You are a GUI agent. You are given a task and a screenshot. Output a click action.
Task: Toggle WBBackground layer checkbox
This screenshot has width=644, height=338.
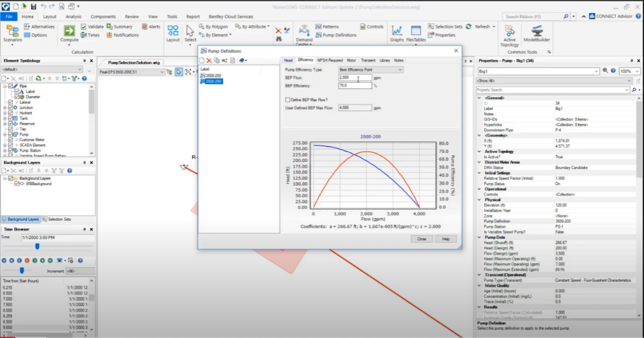17,184
